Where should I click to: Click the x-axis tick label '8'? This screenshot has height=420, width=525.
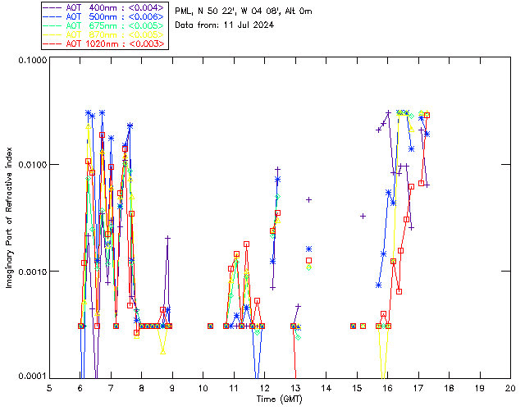coord(142,388)
